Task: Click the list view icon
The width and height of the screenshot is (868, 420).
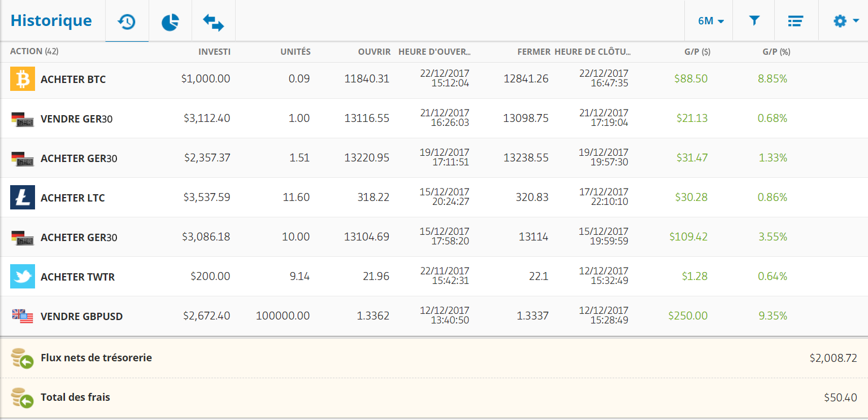Action: [x=796, y=21]
